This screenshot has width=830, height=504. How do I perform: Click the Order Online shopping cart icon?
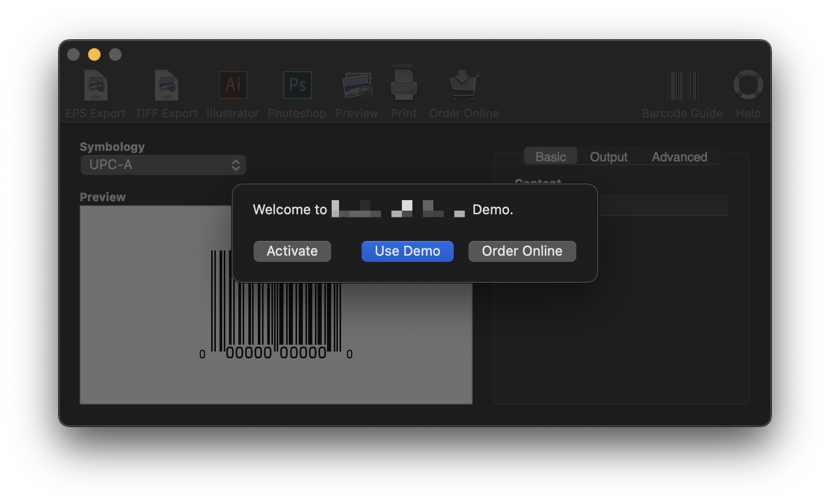click(464, 85)
